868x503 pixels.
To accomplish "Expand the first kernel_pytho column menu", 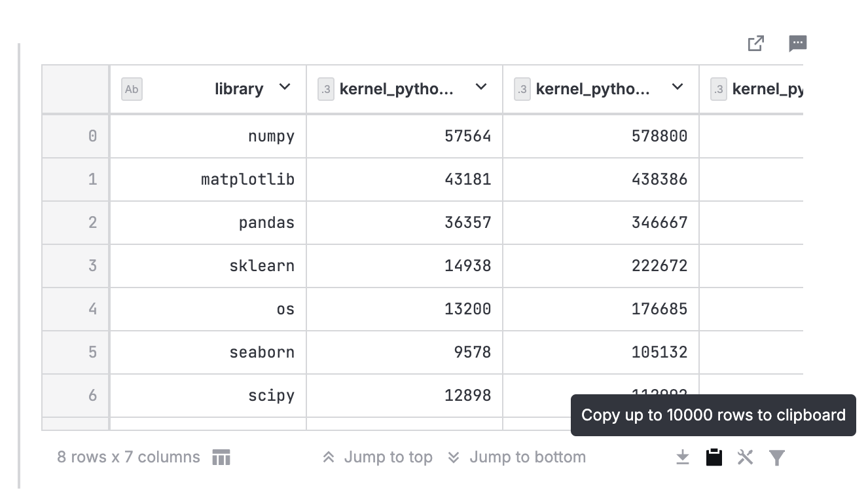I will click(481, 88).
